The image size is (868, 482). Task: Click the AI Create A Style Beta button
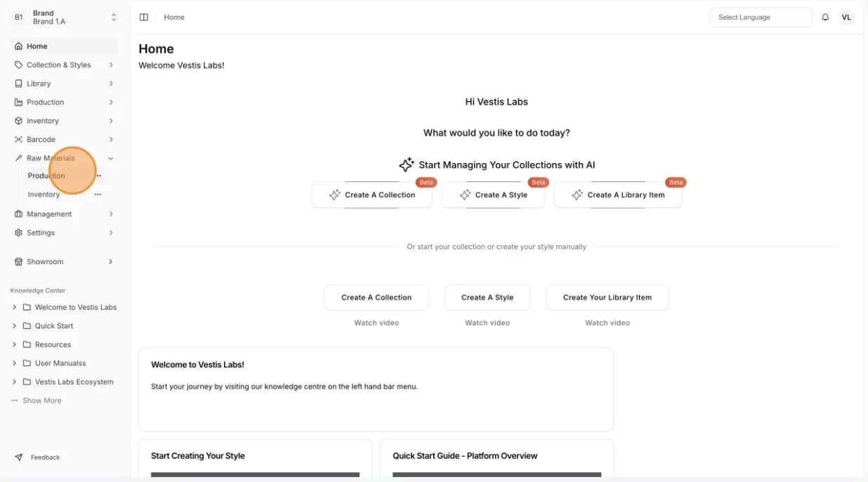[493, 195]
